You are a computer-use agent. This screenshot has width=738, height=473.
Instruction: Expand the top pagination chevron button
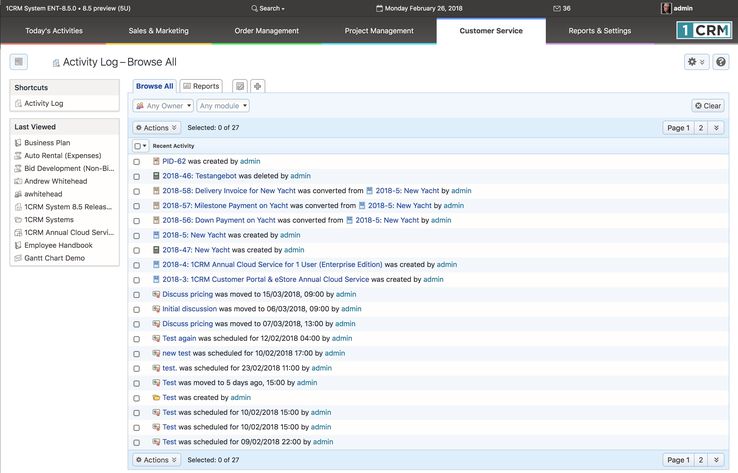coord(716,128)
